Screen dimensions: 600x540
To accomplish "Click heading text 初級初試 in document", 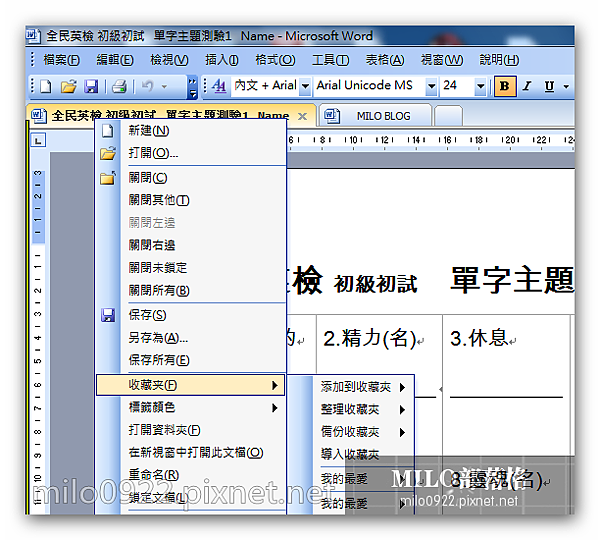I will pyautogui.click(x=375, y=284).
